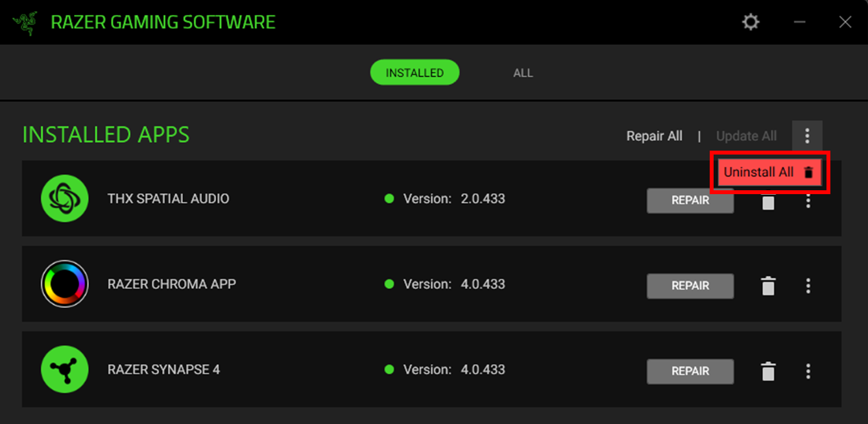The height and width of the screenshot is (424, 868).
Task: Click the Razer Synapse 4 app icon
Action: 65,369
